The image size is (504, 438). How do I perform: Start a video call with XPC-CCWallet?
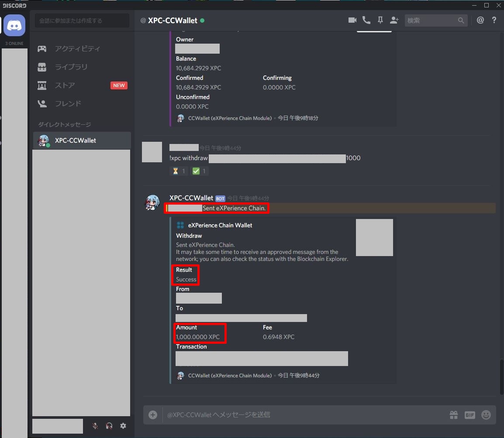click(x=352, y=20)
